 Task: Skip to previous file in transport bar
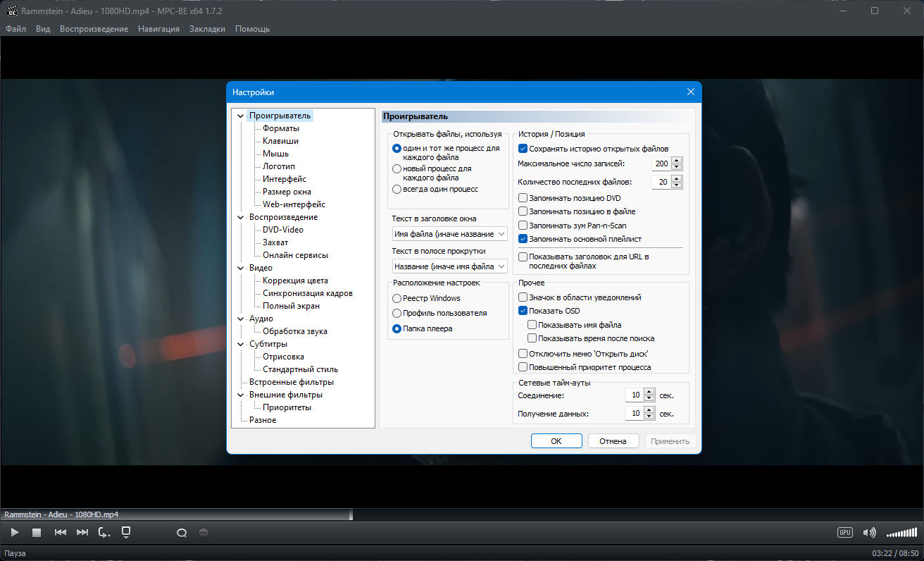tap(61, 533)
